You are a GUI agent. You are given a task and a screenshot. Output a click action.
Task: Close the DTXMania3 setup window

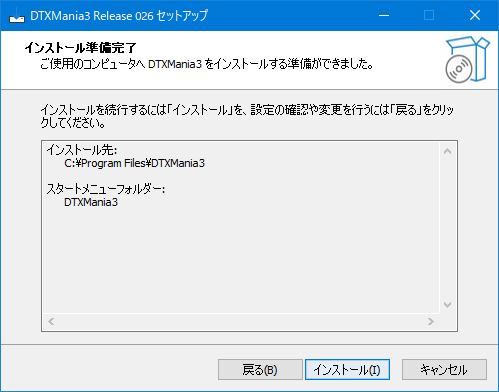475,15
